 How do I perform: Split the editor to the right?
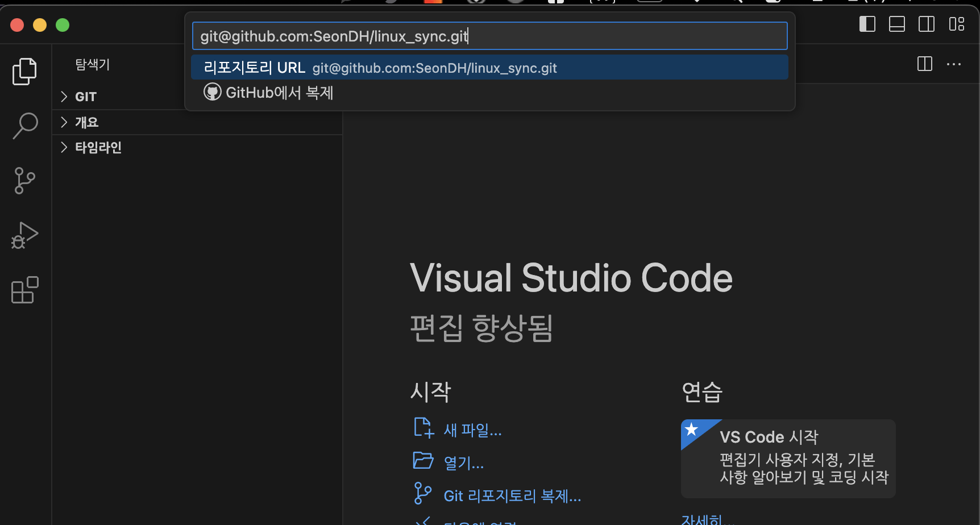click(x=925, y=64)
